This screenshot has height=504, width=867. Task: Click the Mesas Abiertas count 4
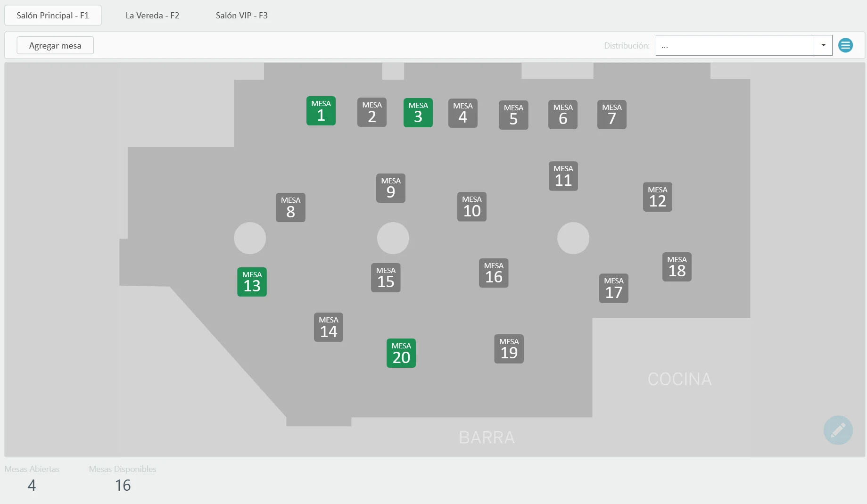click(x=32, y=485)
